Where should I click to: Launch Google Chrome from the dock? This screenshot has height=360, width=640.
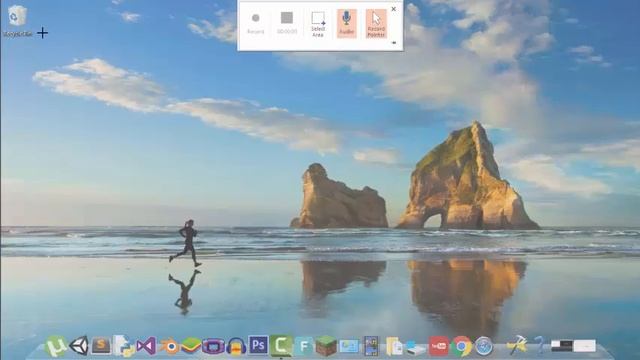[x=461, y=346]
